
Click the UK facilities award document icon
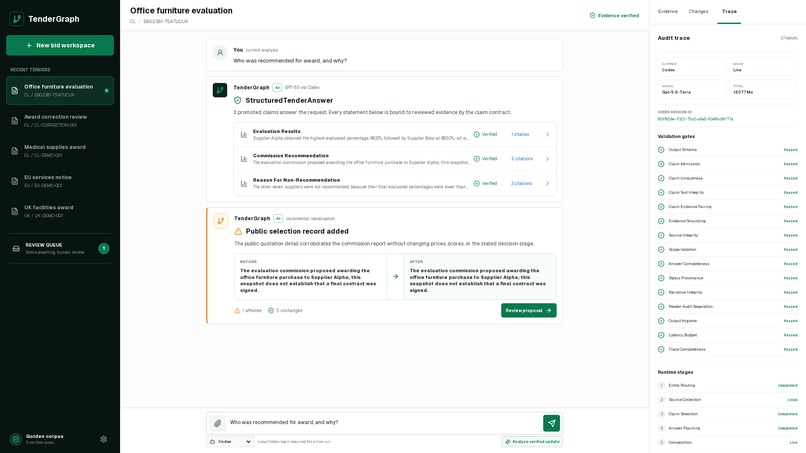(15, 211)
